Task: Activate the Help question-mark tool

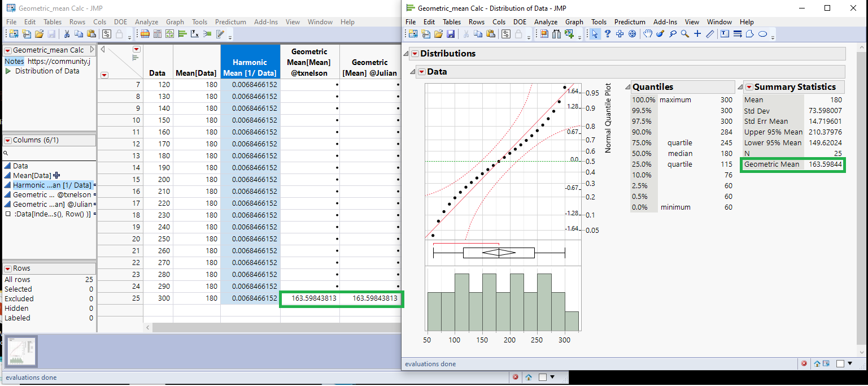Action: tap(608, 34)
